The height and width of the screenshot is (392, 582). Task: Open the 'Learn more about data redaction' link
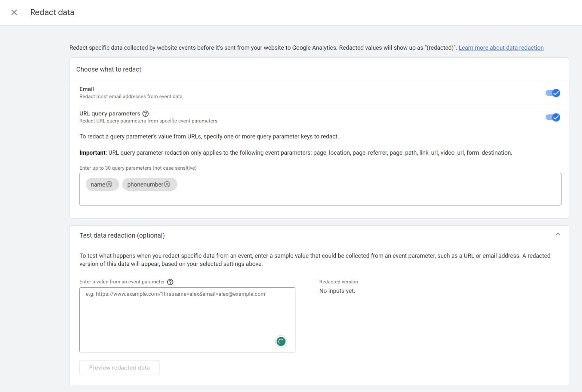tap(501, 48)
